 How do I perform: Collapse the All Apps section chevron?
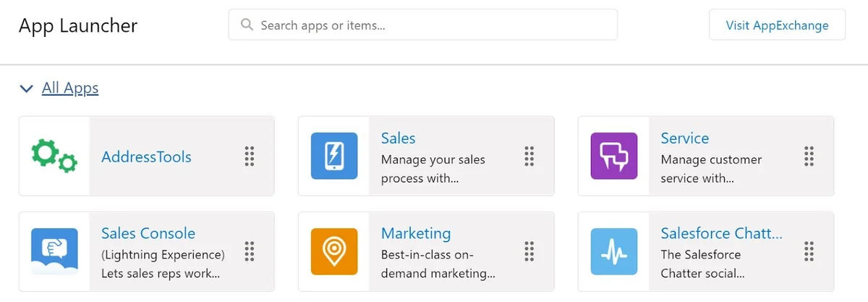click(x=27, y=88)
